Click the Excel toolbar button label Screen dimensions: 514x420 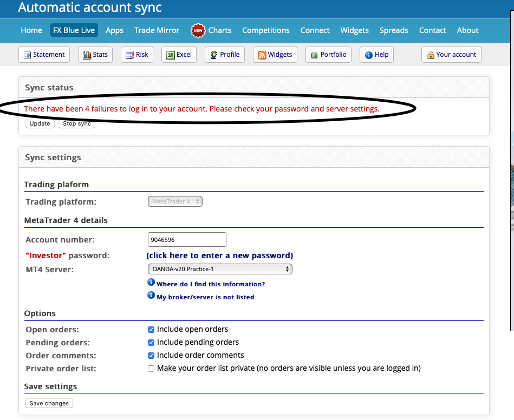point(184,55)
